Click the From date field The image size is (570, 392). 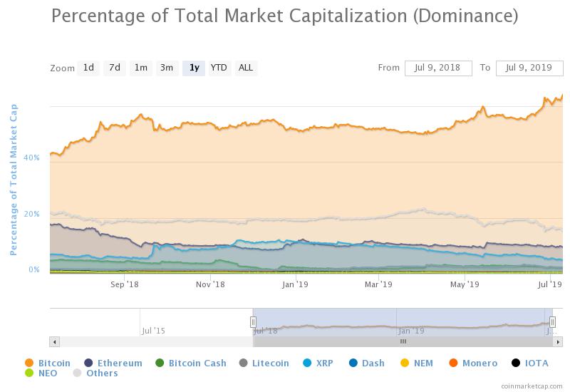click(x=438, y=68)
